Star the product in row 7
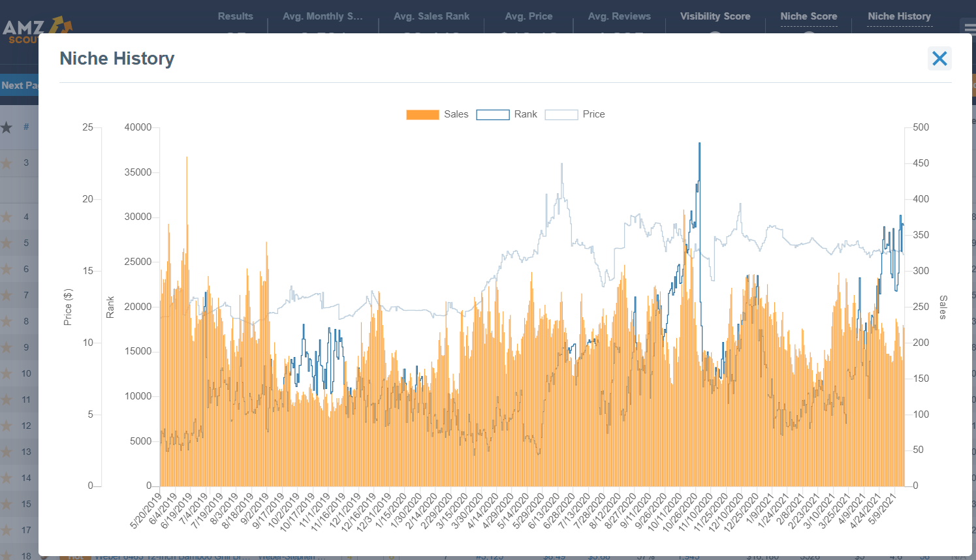 pyautogui.click(x=7, y=295)
